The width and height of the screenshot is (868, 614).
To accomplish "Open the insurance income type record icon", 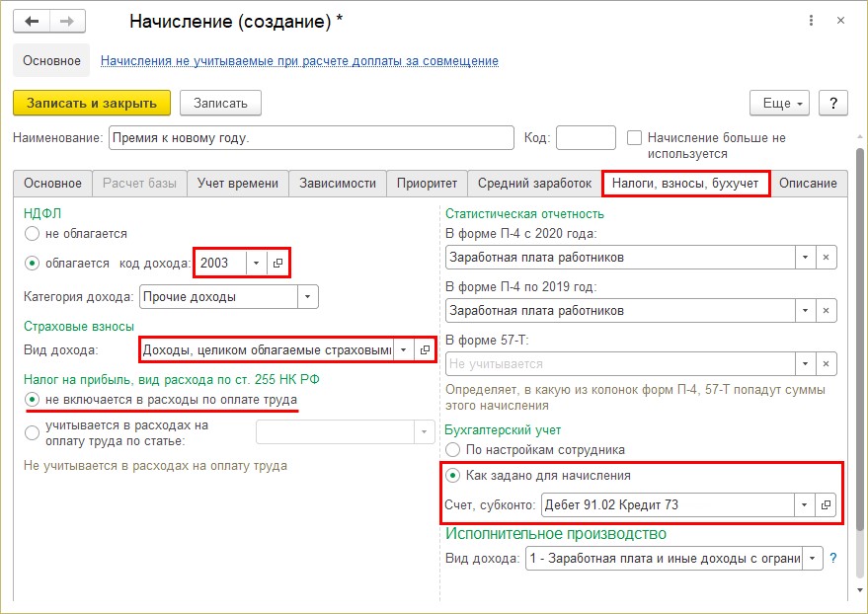I will click(x=425, y=349).
